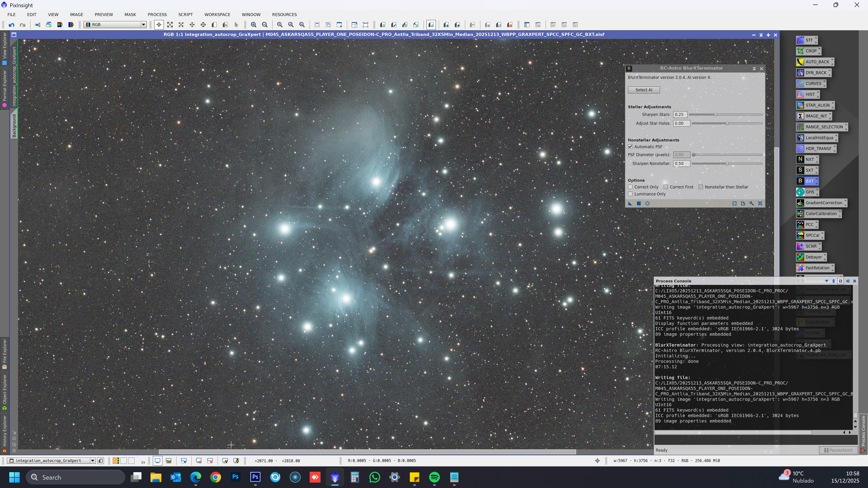Viewport: 868px width, 488px height.
Task: Click the Zoom In magnifier icon
Action: click(254, 25)
